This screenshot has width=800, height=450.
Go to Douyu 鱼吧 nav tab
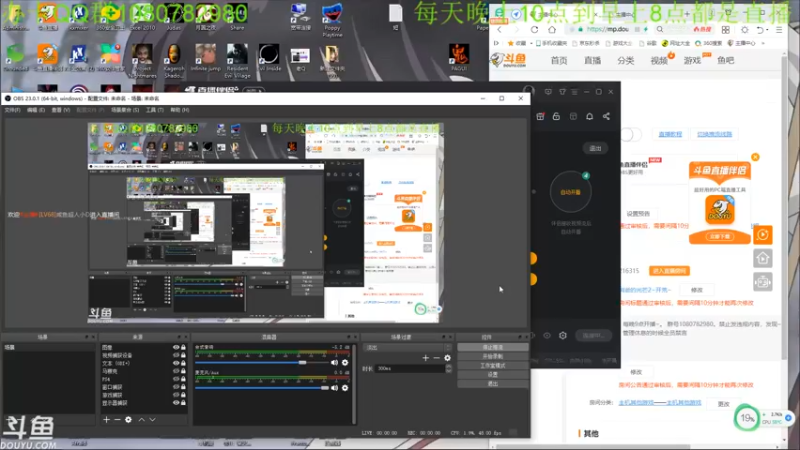pos(726,61)
